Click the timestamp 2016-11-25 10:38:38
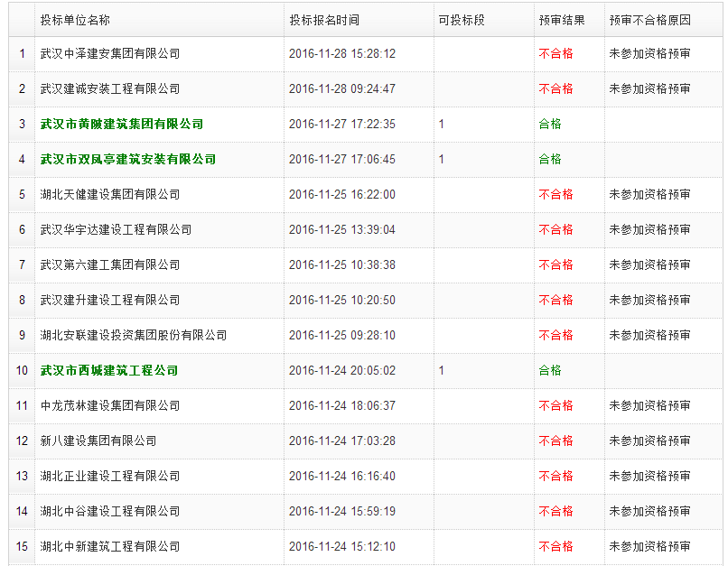Image resolution: width=728 pixels, height=566 pixels. 342,264
